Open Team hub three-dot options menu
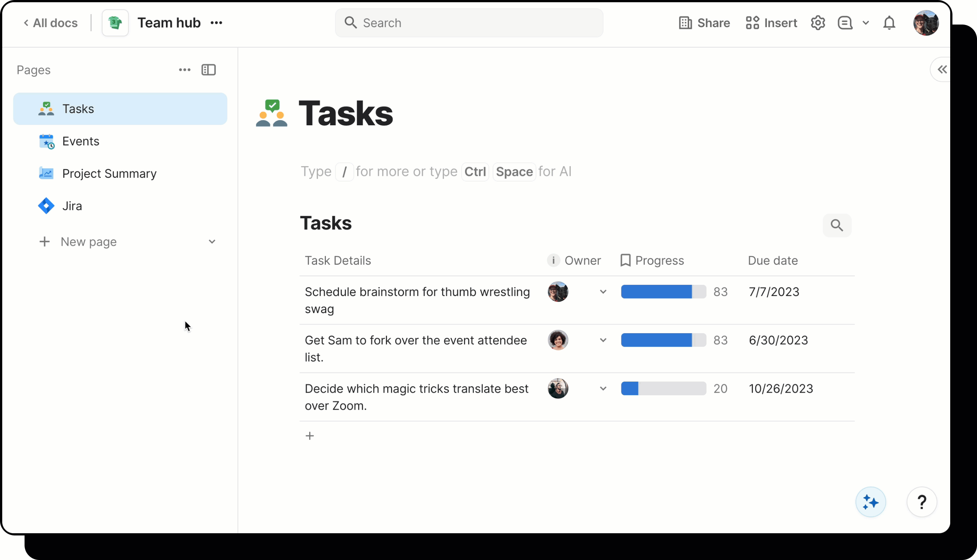977x560 pixels. (216, 23)
